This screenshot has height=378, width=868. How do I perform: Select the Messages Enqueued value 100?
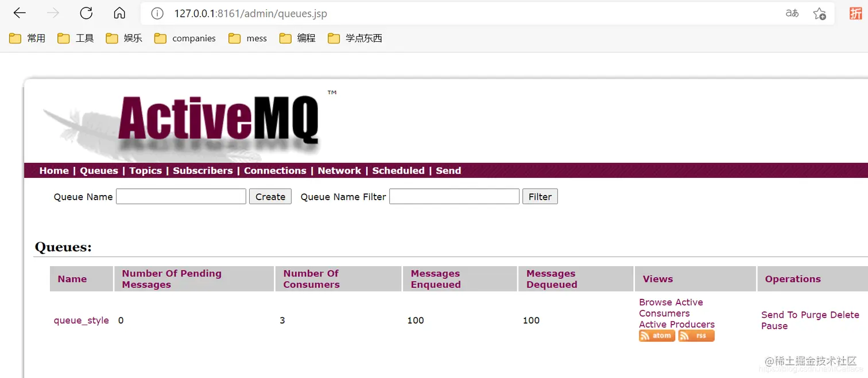(x=416, y=321)
